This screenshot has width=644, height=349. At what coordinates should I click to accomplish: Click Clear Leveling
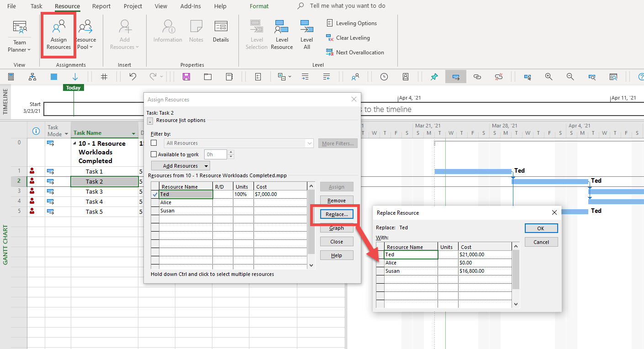point(348,38)
